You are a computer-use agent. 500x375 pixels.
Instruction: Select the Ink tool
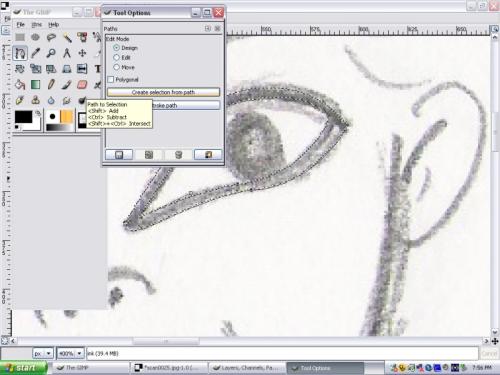[20, 100]
